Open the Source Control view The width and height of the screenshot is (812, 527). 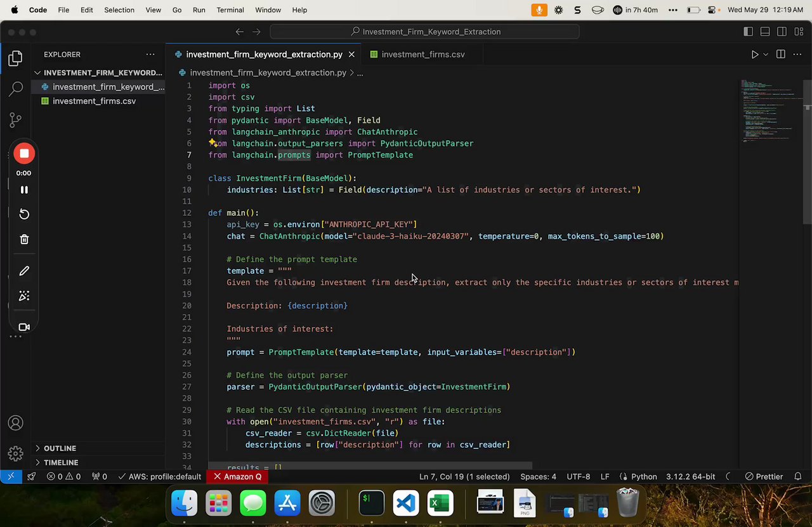16,120
